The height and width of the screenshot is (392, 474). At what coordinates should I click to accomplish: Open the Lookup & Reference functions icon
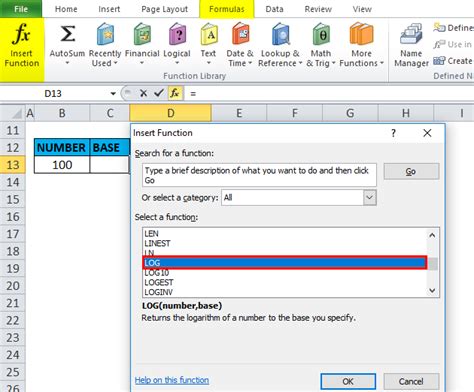click(x=281, y=34)
